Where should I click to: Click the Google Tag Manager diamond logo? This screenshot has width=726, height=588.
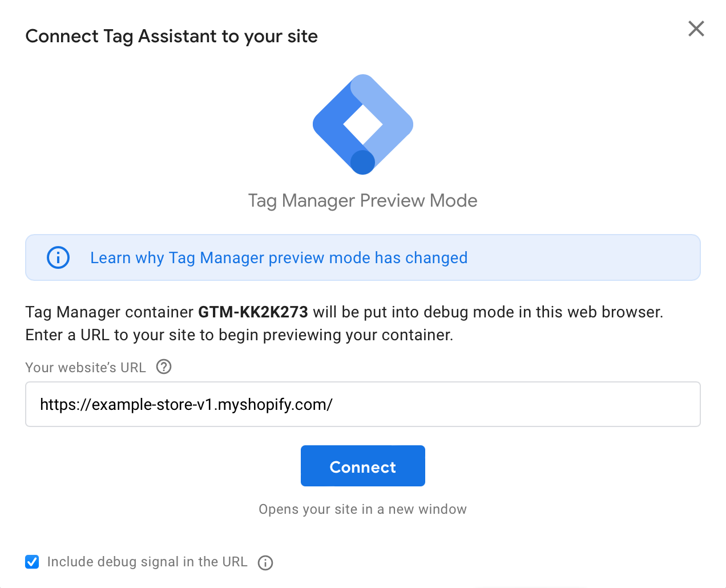[x=363, y=124]
